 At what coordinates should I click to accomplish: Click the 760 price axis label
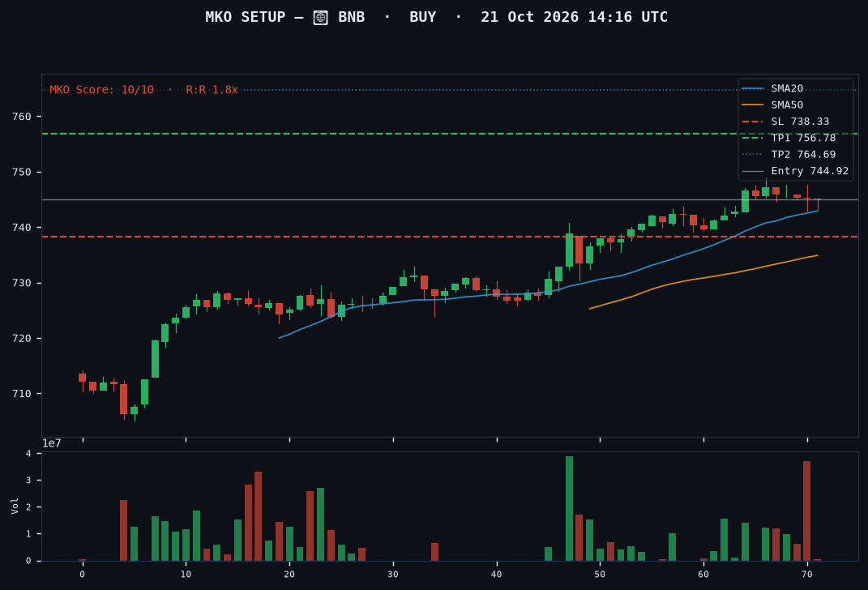(22, 117)
